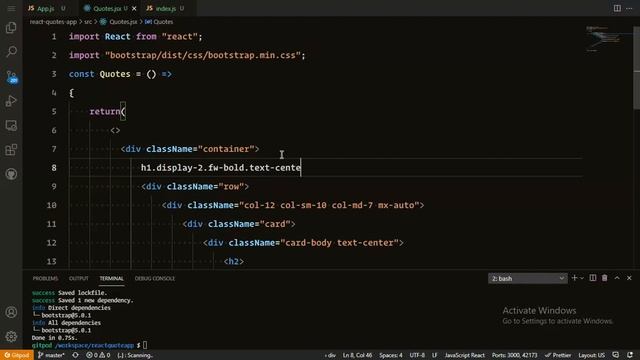Kill the terminal with trash icon

click(x=604, y=278)
